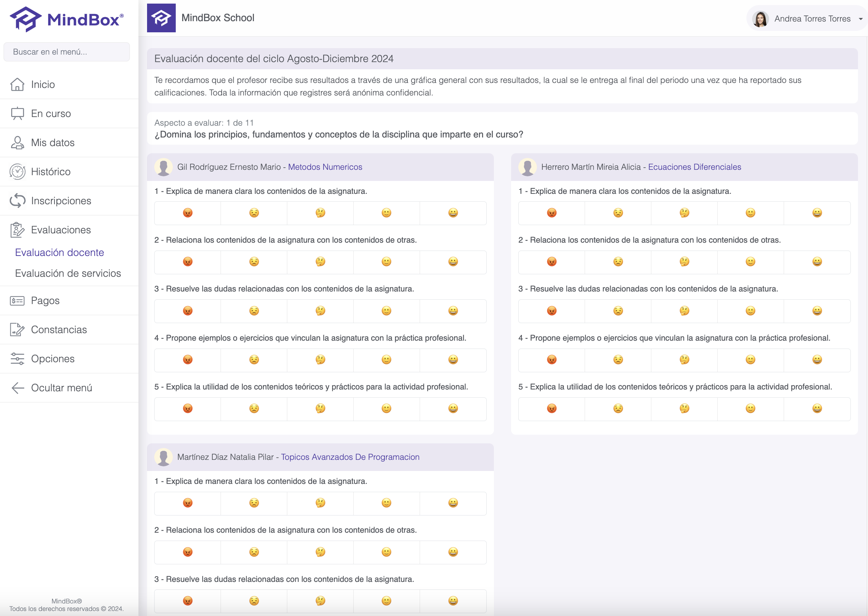Open En curso presentation board icon
This screenshot has width=868, height=616.
(x=18, y=113)
